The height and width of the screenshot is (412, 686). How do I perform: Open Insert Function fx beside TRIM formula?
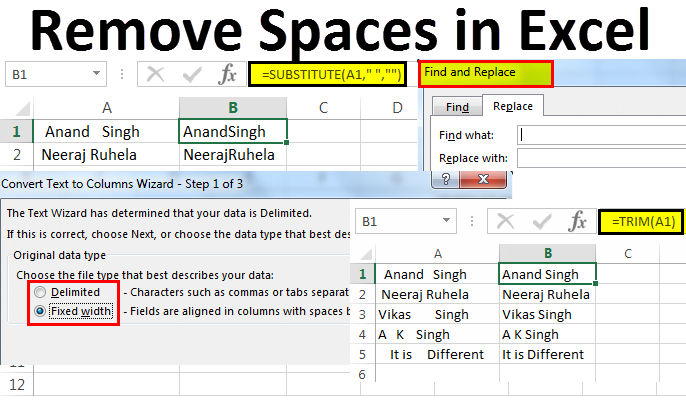tap(578, 221)
